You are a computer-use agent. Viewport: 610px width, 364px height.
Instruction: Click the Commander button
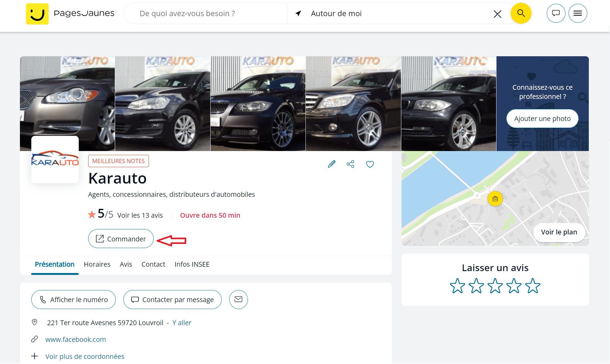pos(121,239)
